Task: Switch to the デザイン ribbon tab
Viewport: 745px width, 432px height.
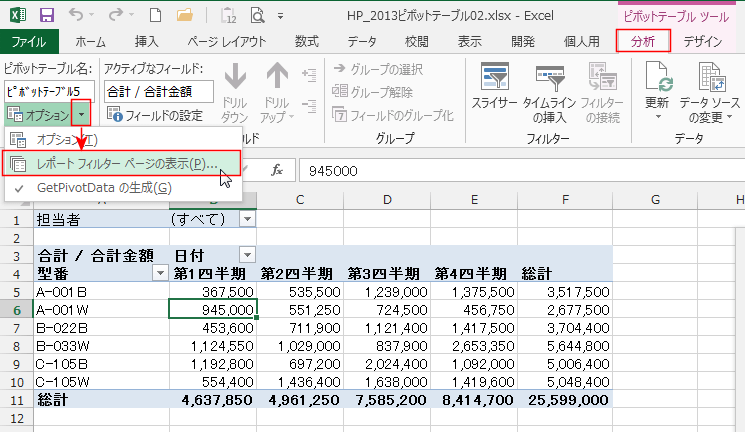Action: coord(703,41)
